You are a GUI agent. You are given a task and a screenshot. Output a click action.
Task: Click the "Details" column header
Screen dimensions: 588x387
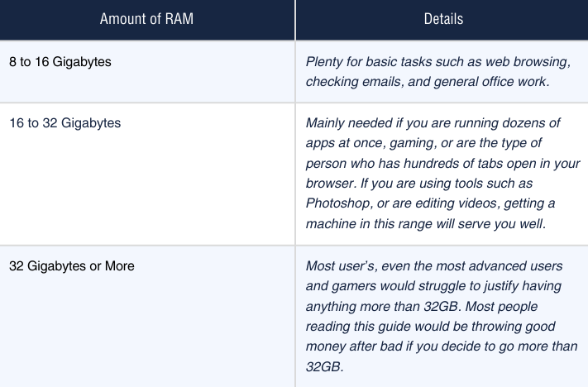pos(442,19)
